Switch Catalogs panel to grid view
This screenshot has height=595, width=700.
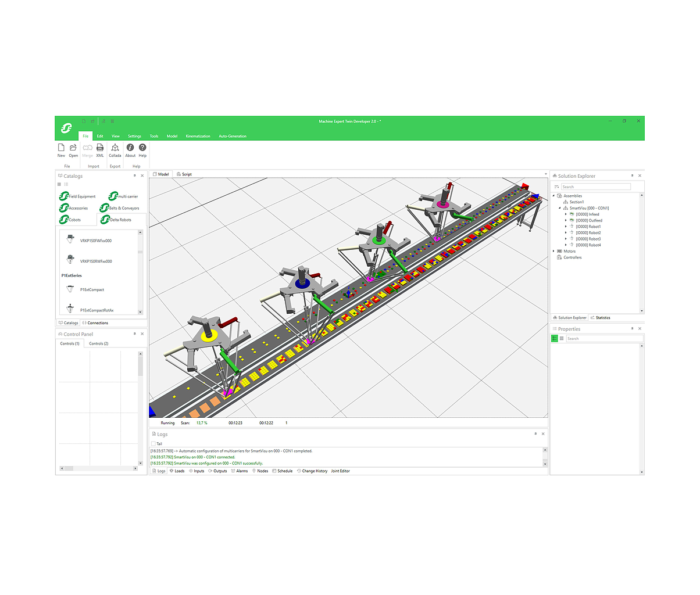[x=59, y=184]
